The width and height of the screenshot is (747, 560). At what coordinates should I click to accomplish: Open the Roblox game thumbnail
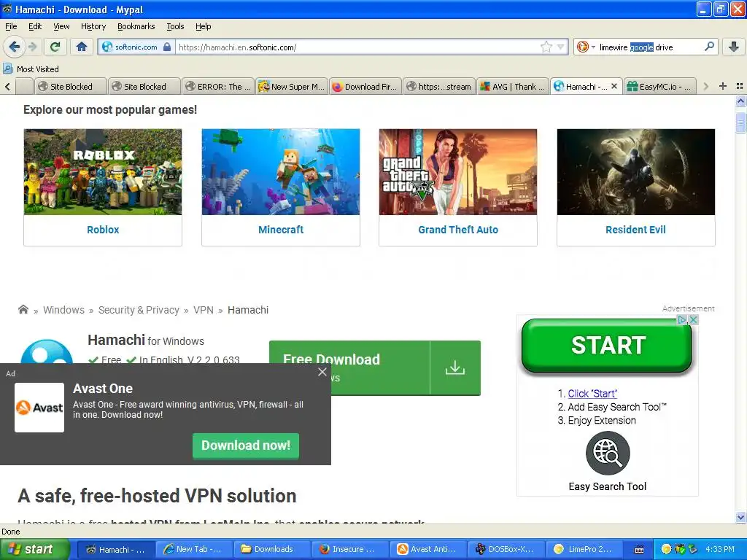[102, 172]
